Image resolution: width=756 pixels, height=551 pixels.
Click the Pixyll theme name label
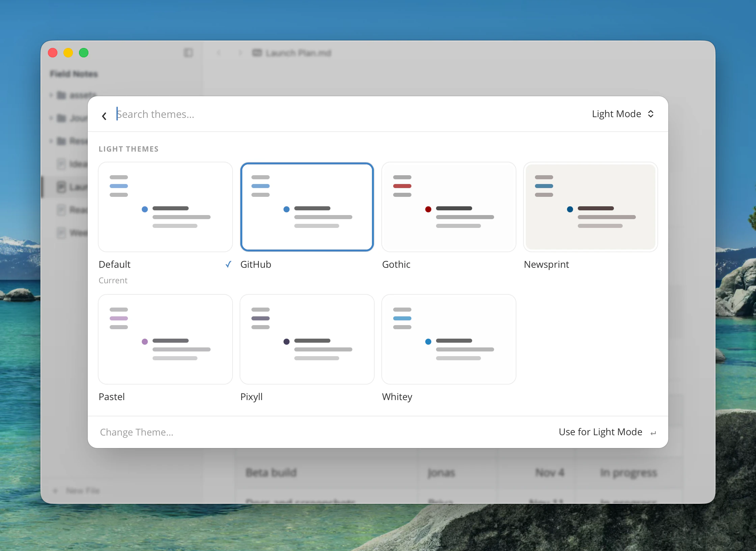[x=251, y=397]
